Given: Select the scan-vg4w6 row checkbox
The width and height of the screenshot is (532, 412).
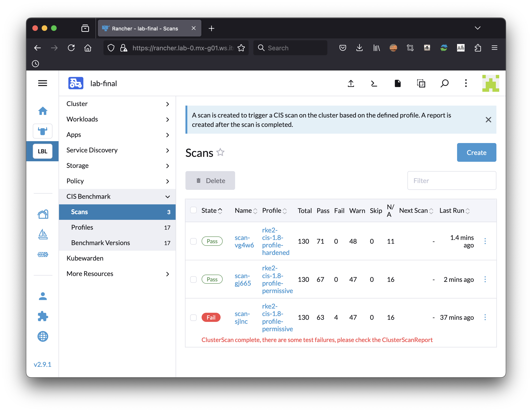Looking at the screenshot, I should click(193, 241).
